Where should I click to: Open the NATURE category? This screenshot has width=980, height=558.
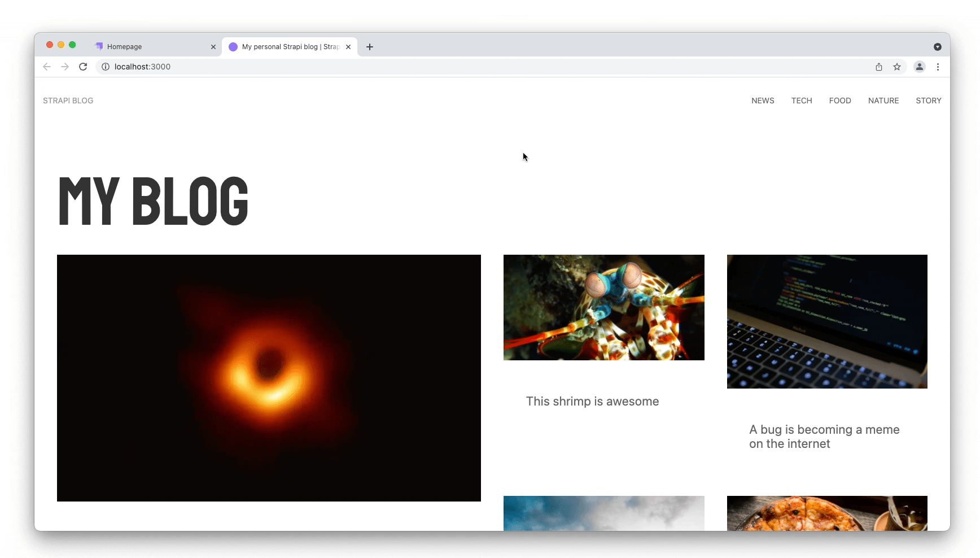point(883,101)
